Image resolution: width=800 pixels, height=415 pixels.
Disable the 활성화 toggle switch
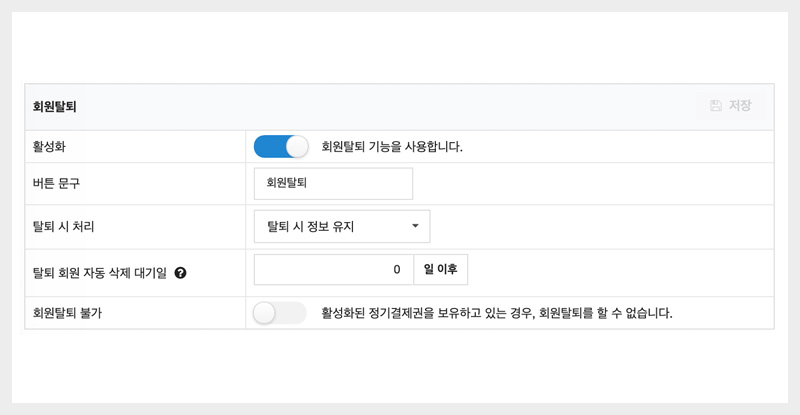281,147
